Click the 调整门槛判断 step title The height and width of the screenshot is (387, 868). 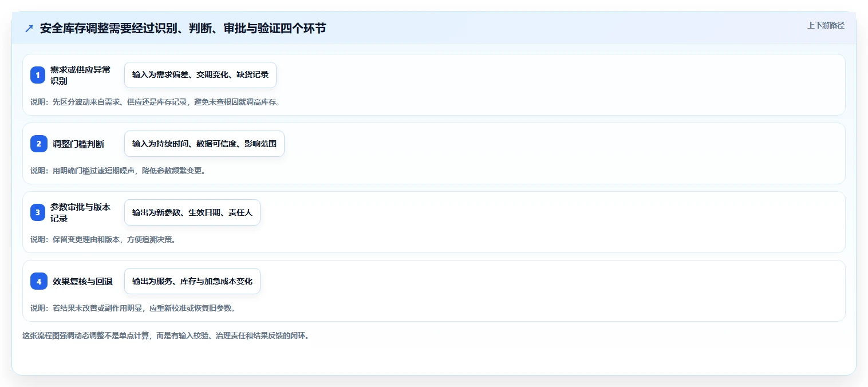click(x=78, y=144)
